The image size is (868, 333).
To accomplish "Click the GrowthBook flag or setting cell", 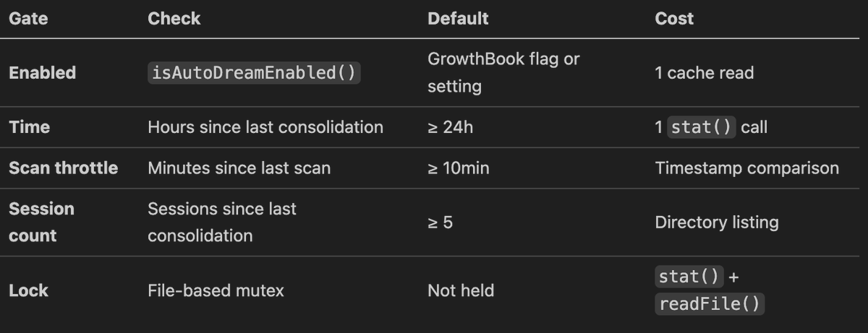I will [503, 72].
